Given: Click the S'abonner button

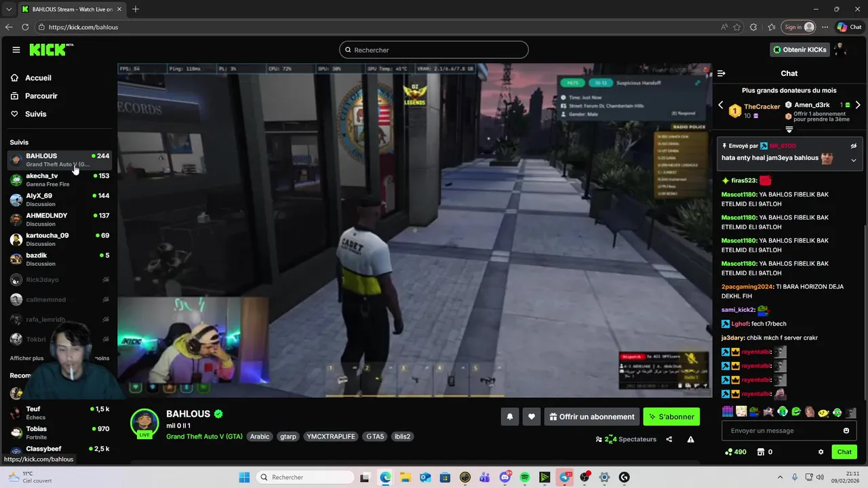Looking at the screenshot, I should (x=671, y=417).
